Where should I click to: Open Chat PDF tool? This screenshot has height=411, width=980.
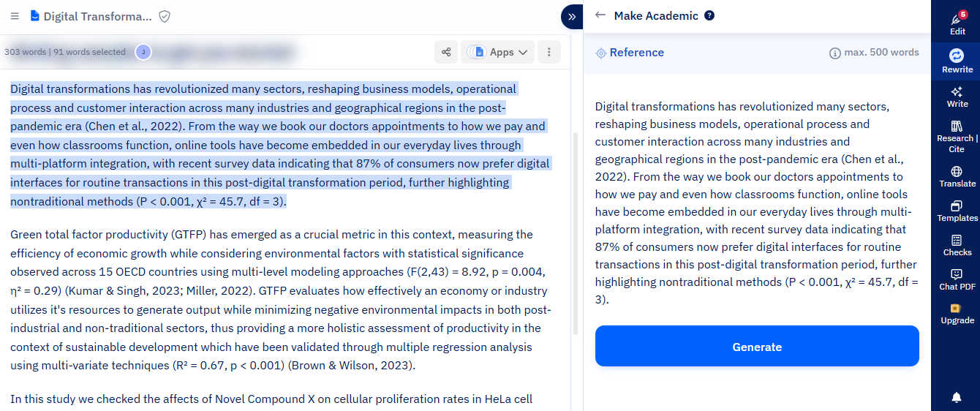click(957, 279)
